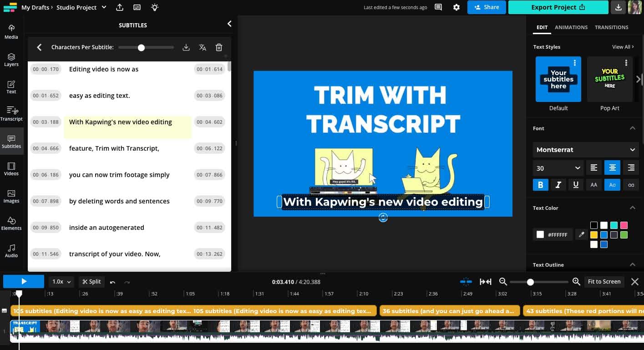Toggle uppercase AA text option
Image resolution: width=644 pixels, height=350 pixels.
593,185
